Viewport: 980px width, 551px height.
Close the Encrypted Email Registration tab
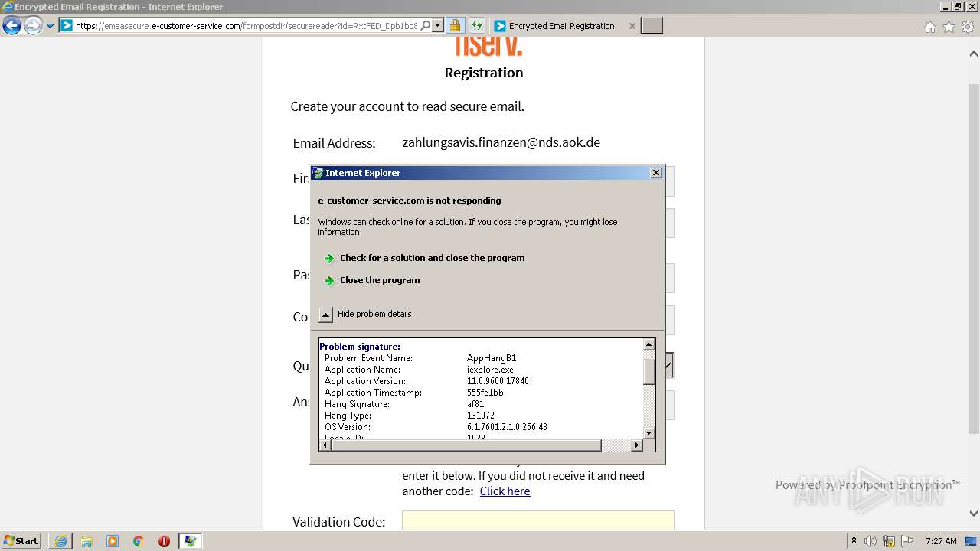click(632, 26)
